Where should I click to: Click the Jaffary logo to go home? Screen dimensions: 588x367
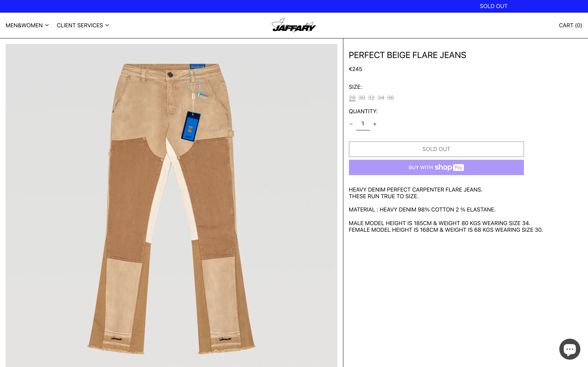coord(294,25)
